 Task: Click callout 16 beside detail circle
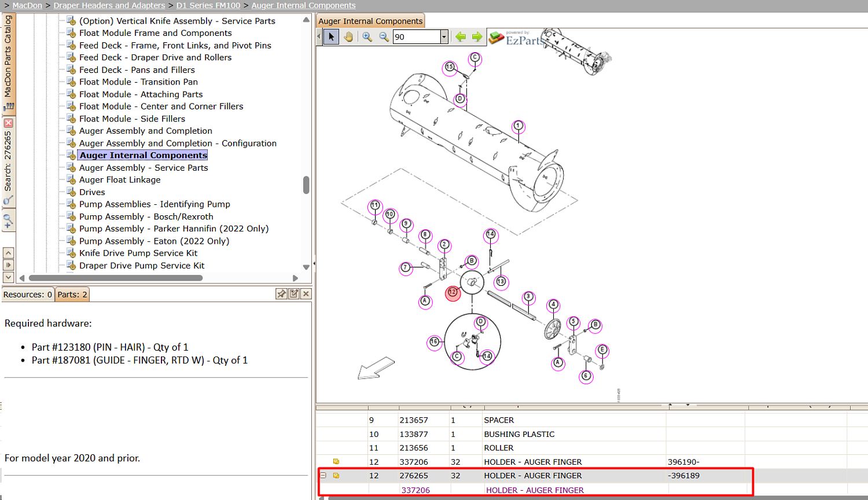coord(434,342)
